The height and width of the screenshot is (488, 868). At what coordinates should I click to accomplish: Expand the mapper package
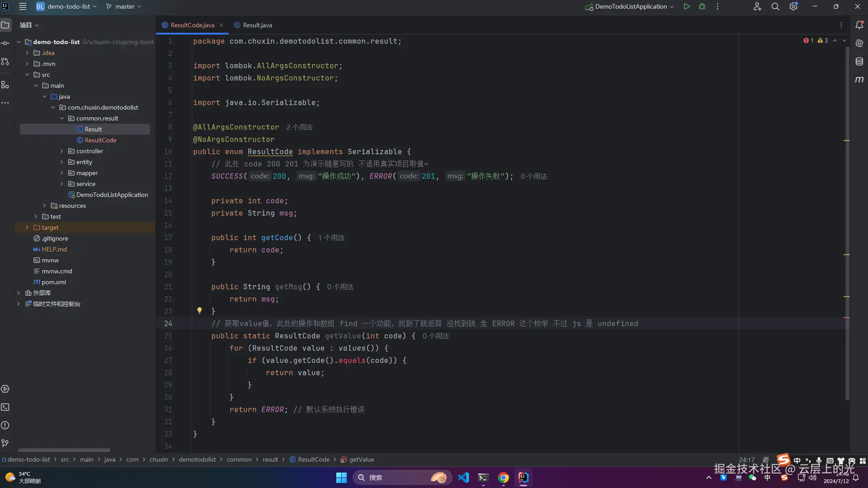[x=62, y=173]
